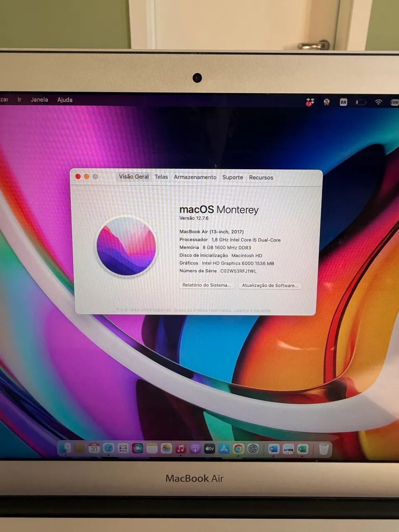Open the Armazenamento tab
The width and height of the screenshot is (399, 532).
coord(195,177)
